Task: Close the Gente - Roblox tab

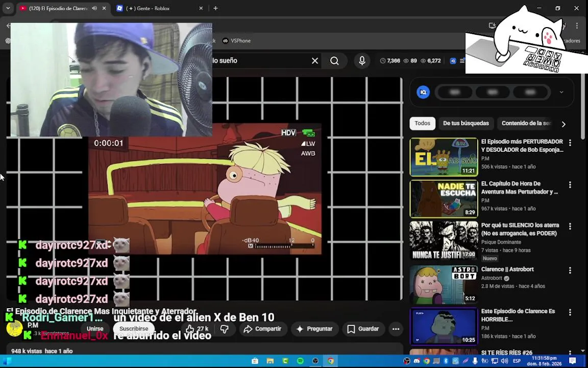Action: [201, 8]
